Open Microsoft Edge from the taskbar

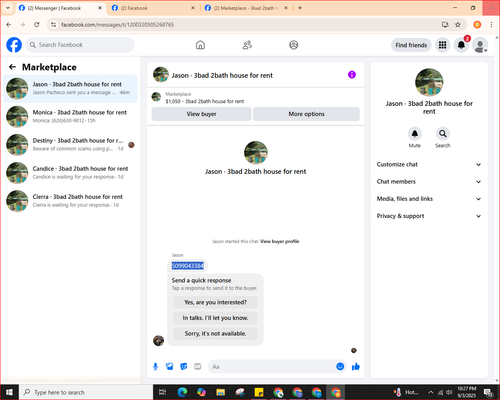182,392
